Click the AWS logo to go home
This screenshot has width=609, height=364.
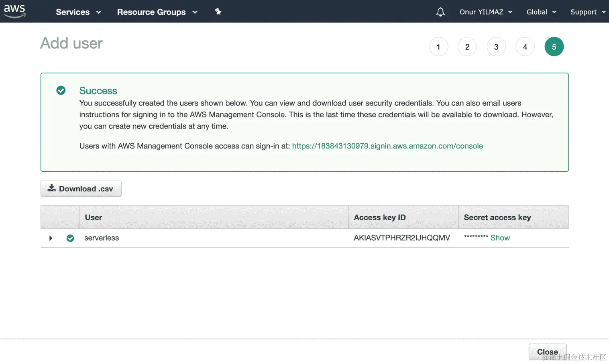(x=14, y=11)
